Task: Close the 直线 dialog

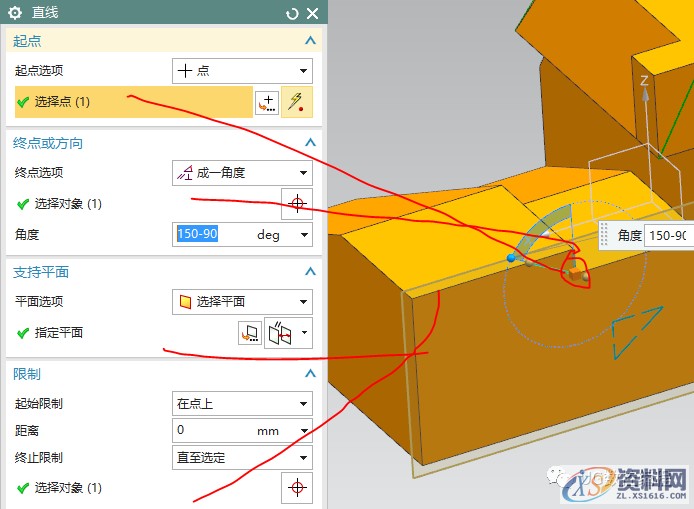Action: pos(312,14)
